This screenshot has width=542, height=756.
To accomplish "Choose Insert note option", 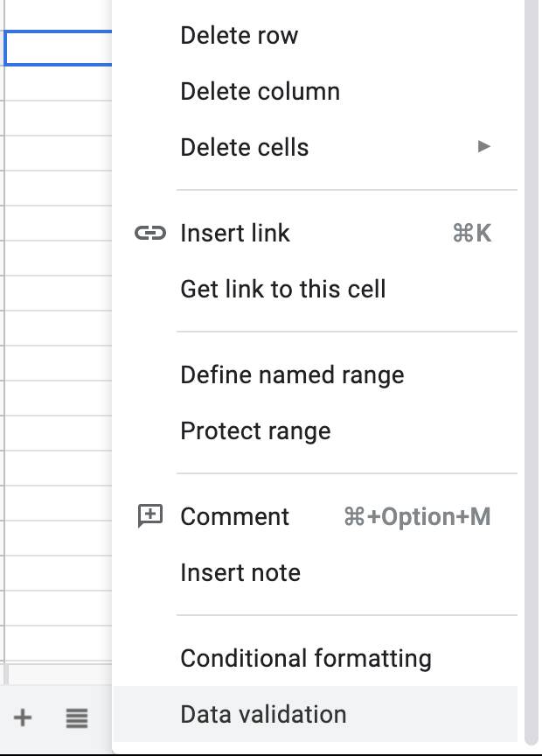I will tap(316, 573).
